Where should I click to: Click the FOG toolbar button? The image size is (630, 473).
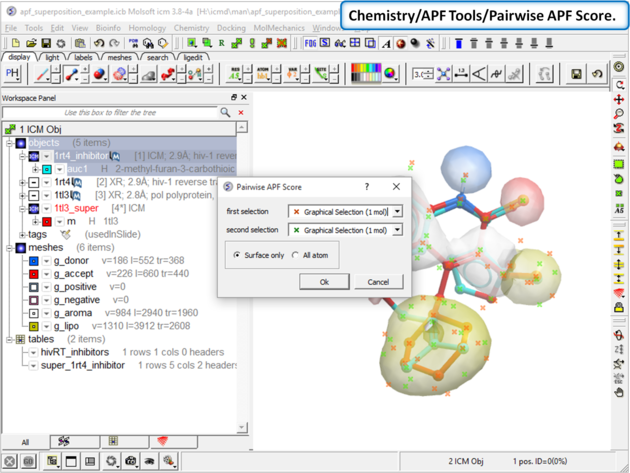[x=311, y=44]
